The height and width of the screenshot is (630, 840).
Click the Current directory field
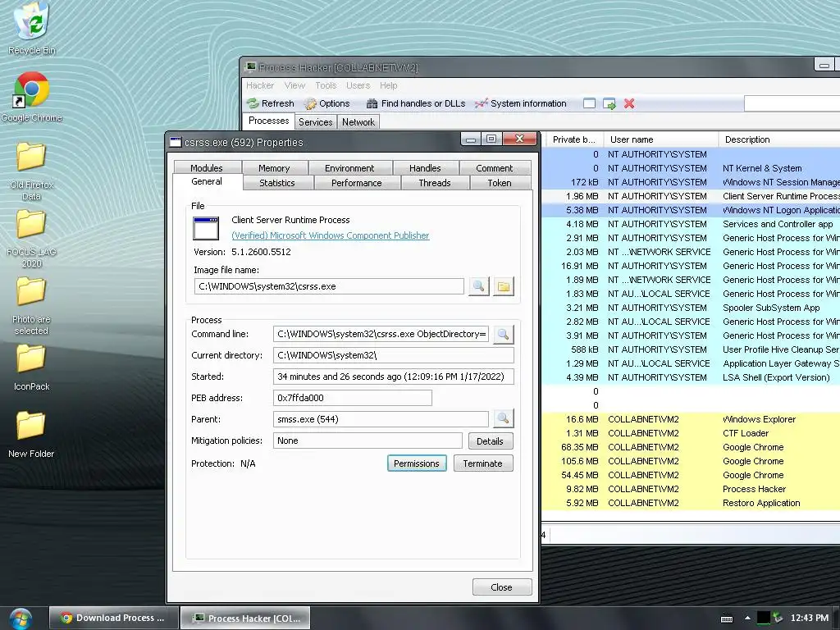[x=393, y=355]
